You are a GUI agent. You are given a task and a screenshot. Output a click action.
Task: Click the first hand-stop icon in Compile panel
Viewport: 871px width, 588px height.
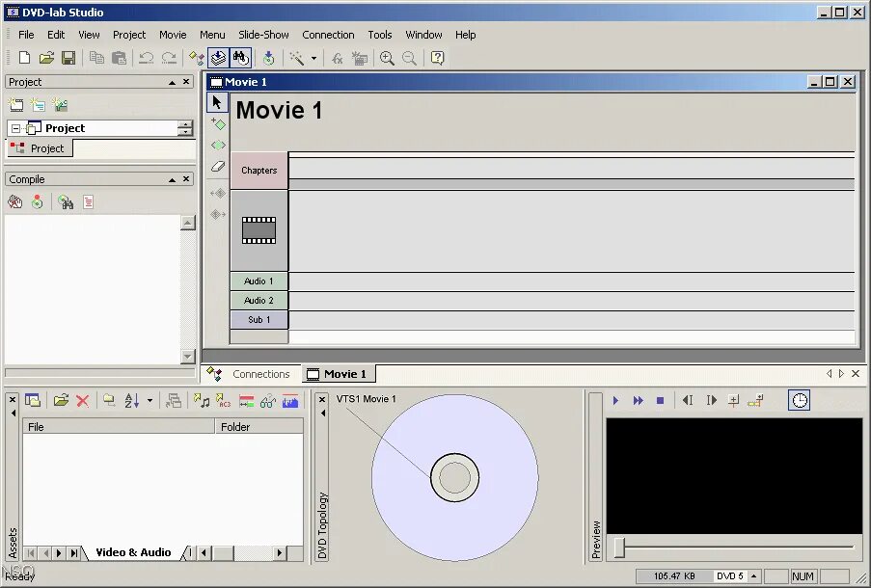(15, 202)
